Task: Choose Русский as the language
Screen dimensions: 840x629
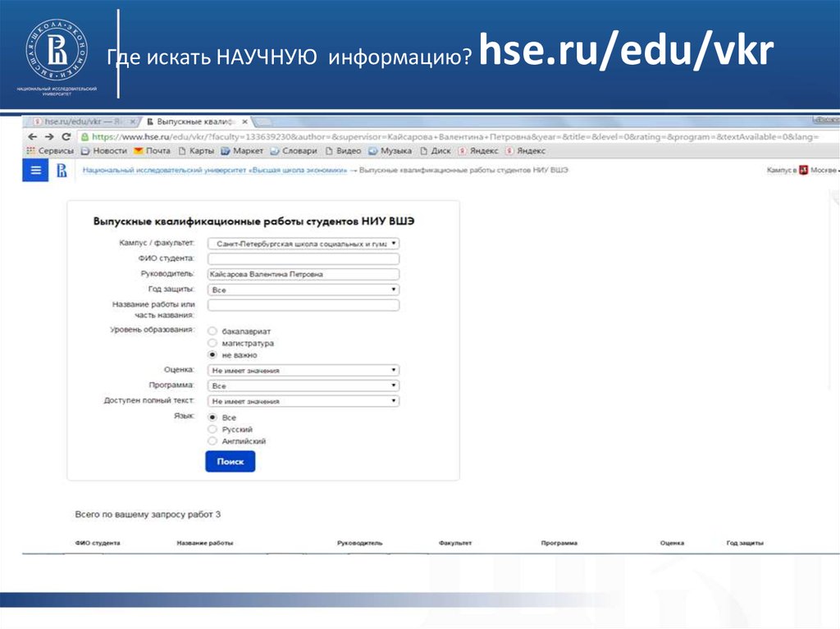Action: click(x=213, y=429)
